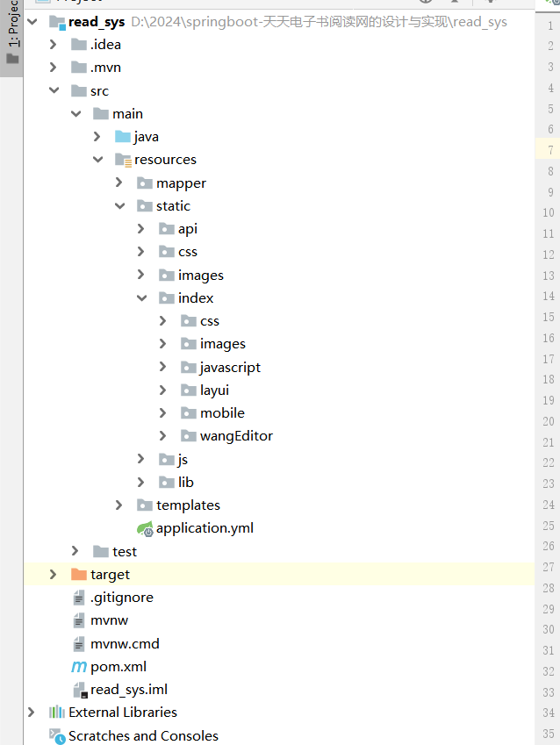560x745 pixels.
Task: Click the blue java source folder icon
Action: (x=123, y=137)
